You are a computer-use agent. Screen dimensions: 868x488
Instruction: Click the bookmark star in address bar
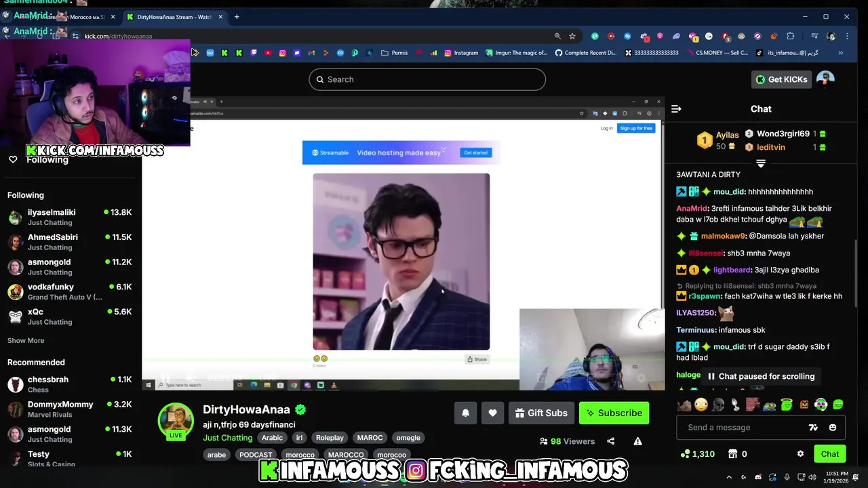572,36
